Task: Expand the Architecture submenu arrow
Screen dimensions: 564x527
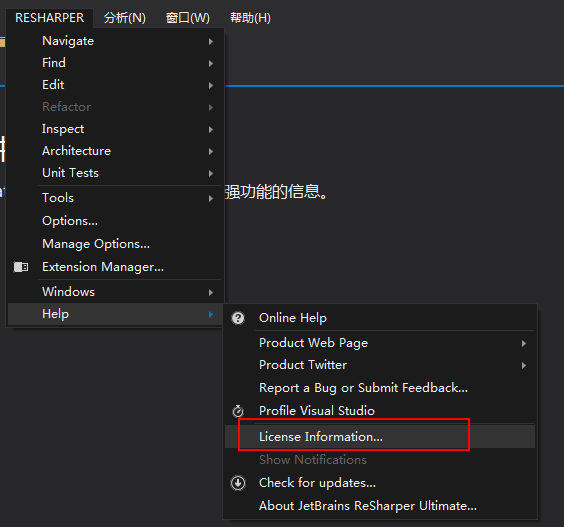Action: (x=211, y=151)
